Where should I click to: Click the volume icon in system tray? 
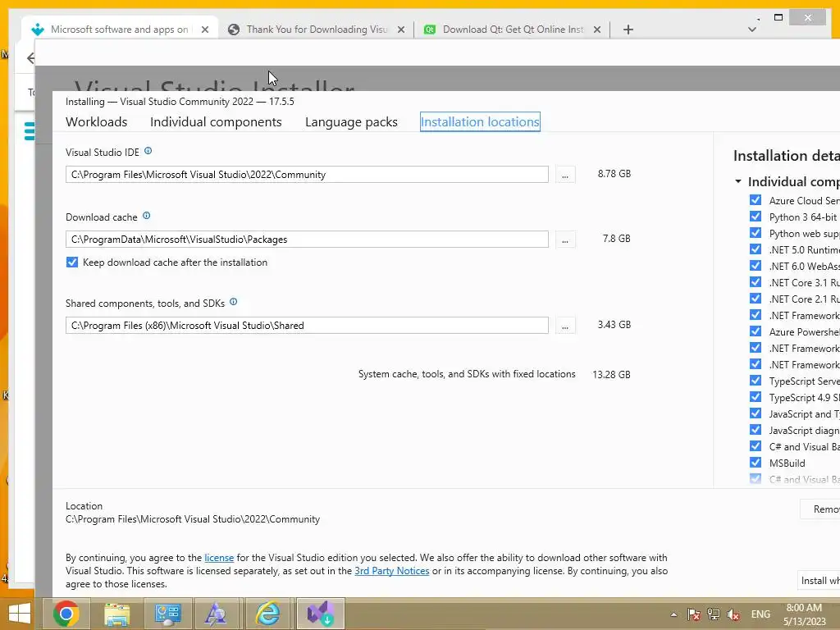733,614
